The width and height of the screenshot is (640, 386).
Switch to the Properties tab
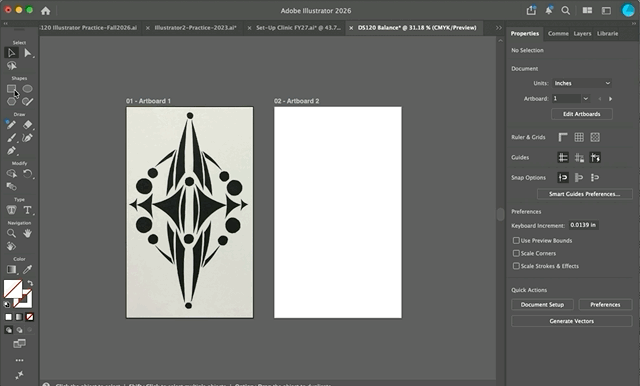[525, 33]
